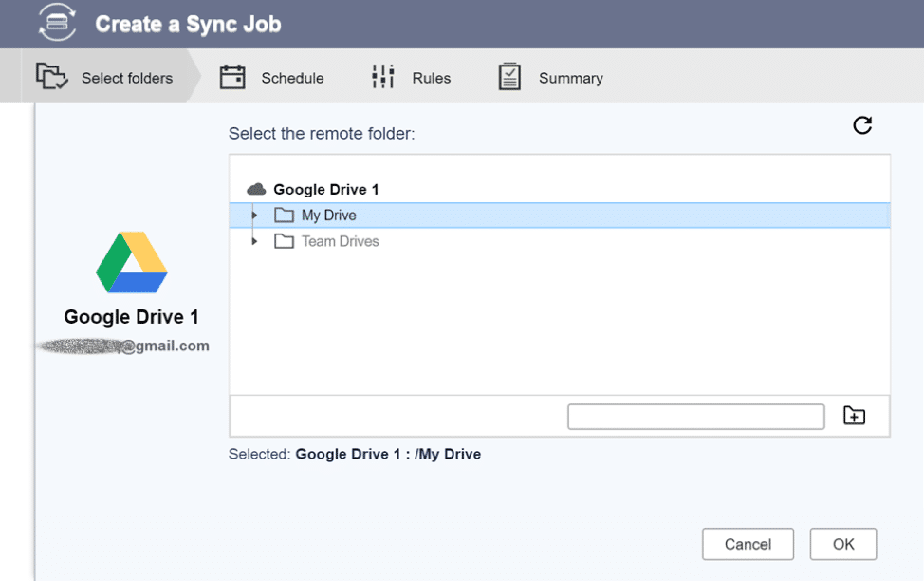The image size is (924, 581).
Task: Expand the My Drive folder
Action: point(254,216)
